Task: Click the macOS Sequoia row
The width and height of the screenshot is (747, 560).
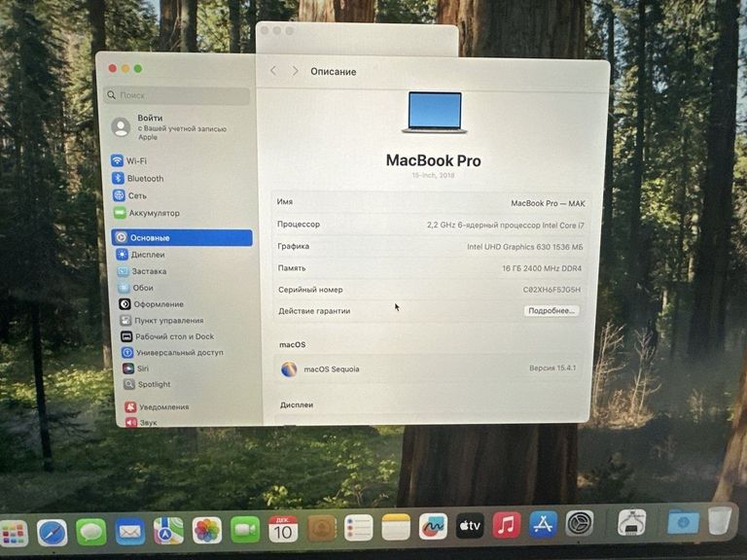Action: 428,369
